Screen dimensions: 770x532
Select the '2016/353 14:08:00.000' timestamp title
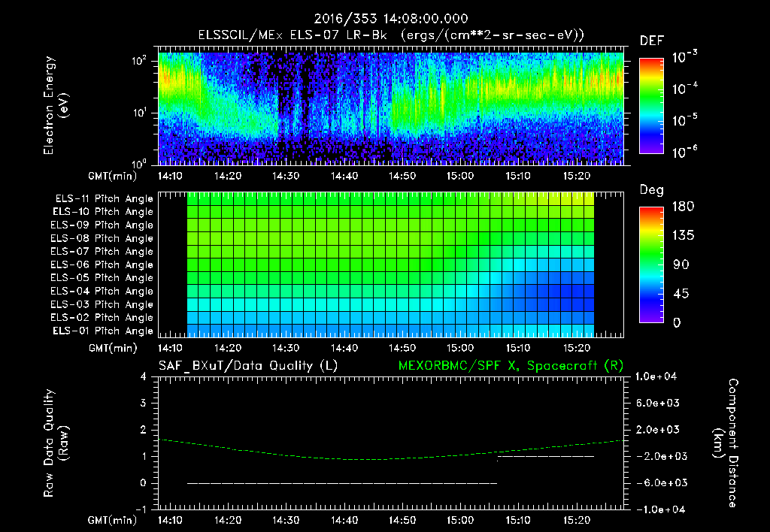[x=391, y=19]
